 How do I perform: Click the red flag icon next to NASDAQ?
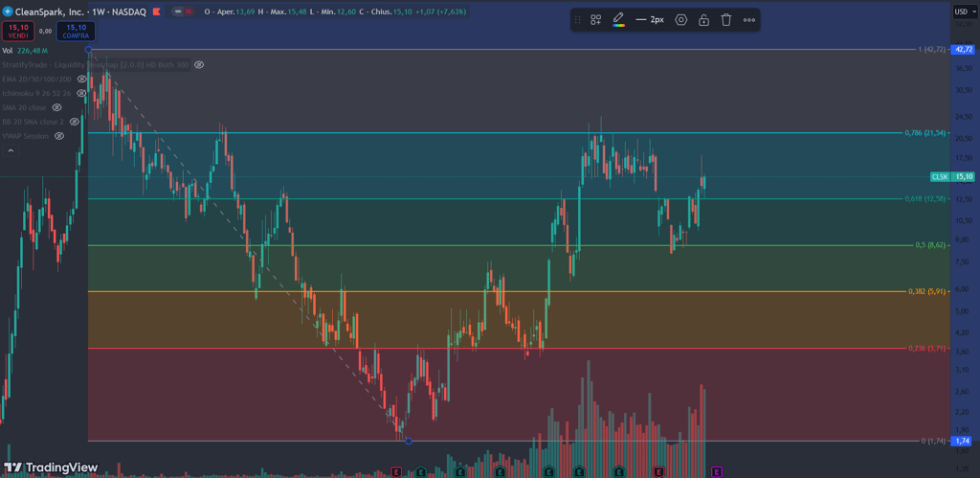pos(156,11)
